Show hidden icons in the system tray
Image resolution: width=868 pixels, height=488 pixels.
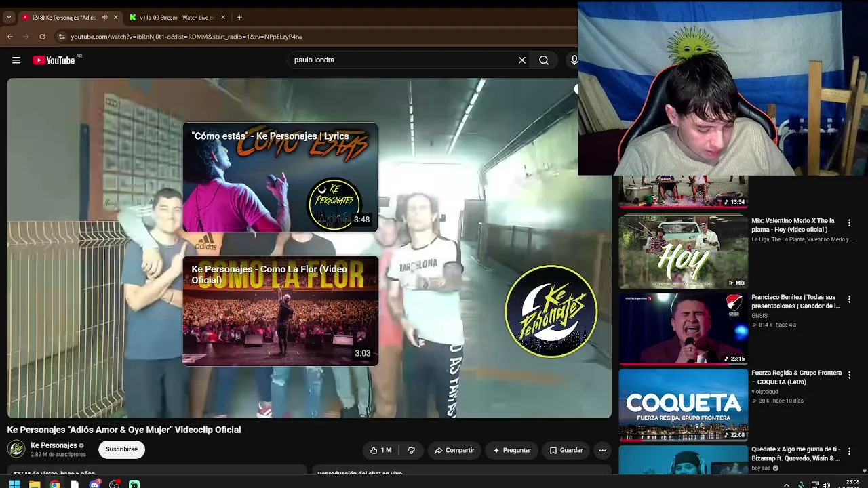click(787, 485)
